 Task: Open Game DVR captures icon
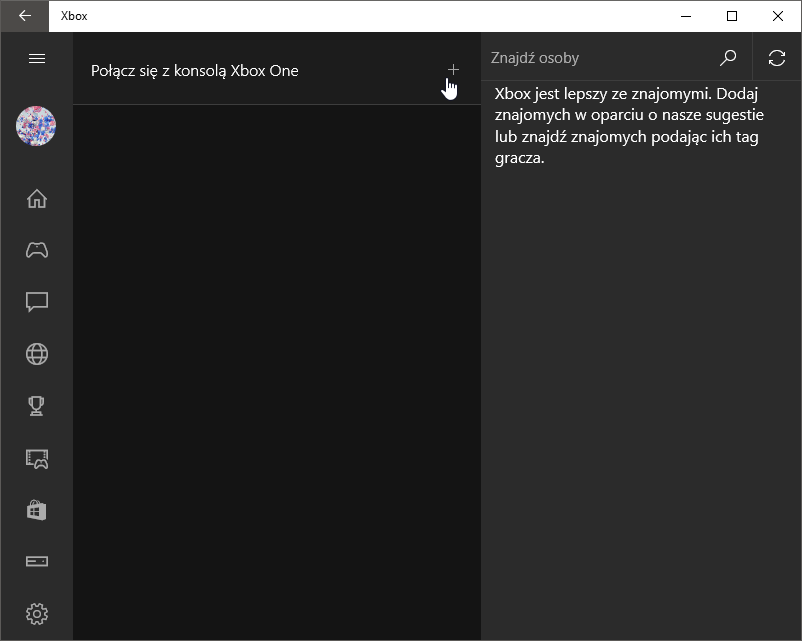pyautogui.click(x=37, y=459)
